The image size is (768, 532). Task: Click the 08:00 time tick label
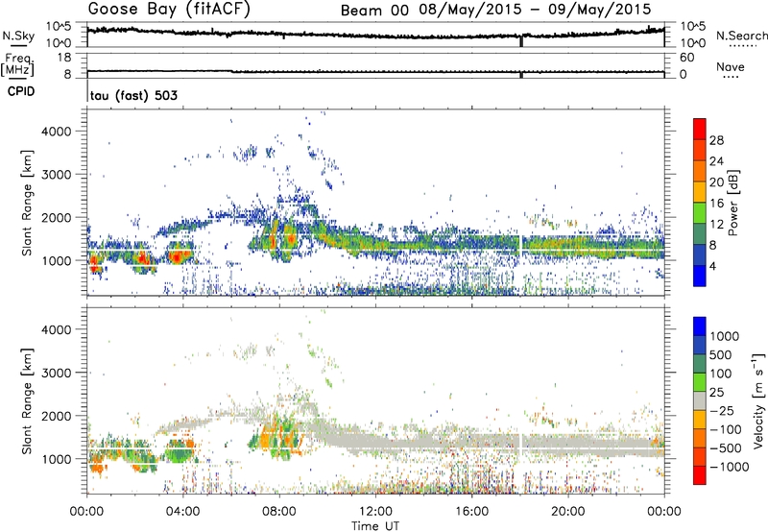[279, 512]
